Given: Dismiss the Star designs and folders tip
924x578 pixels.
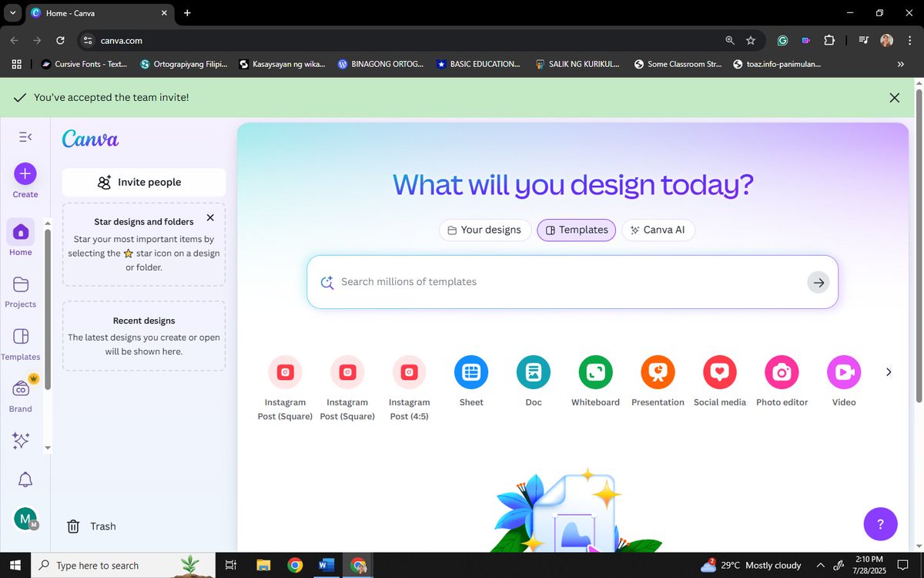Looking at the screenshot, I should pyautogui.click(x=210, y=218).
